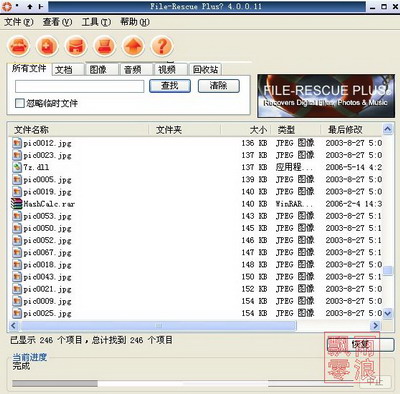Click the JPEG icon beside pic0052.jpg
This screenshot has width=400, height=394.
17,240
